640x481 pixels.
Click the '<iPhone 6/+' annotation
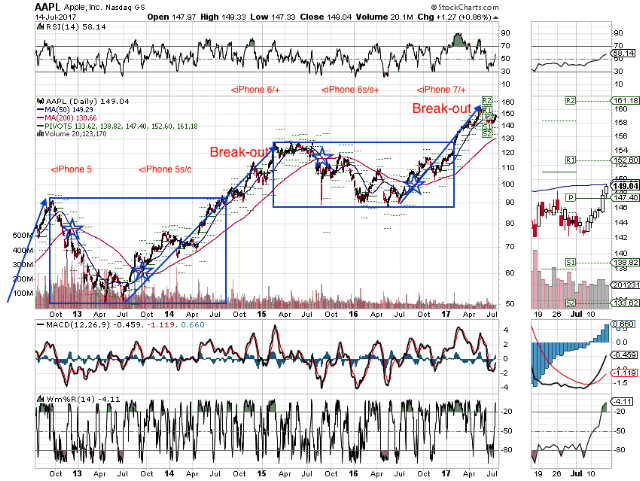[x=255, y=90]
